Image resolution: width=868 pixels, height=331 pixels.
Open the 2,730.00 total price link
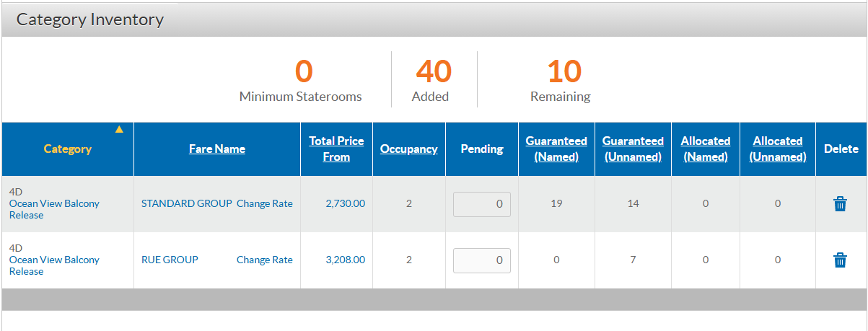[346, 204]
